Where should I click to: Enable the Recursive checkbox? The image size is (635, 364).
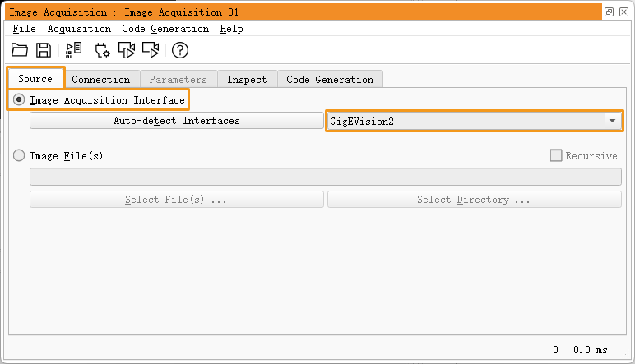[x=556, y=155]
